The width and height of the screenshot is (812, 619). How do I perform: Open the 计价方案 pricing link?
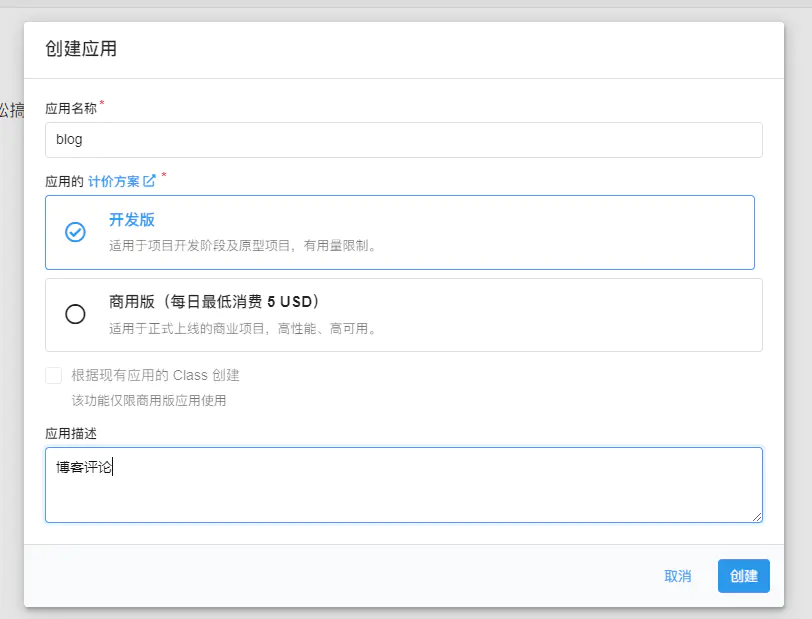(114, 181)
